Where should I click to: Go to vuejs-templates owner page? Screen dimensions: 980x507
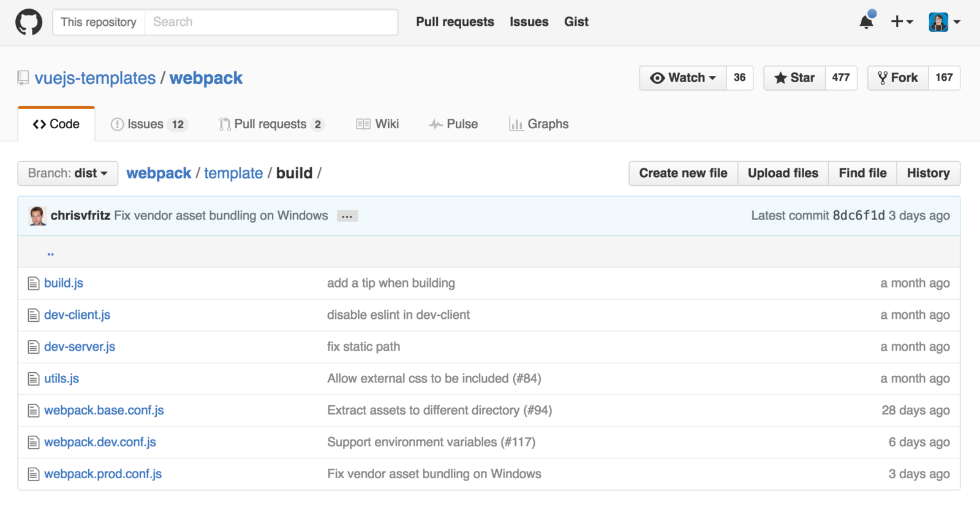click(x=95, y=78)
